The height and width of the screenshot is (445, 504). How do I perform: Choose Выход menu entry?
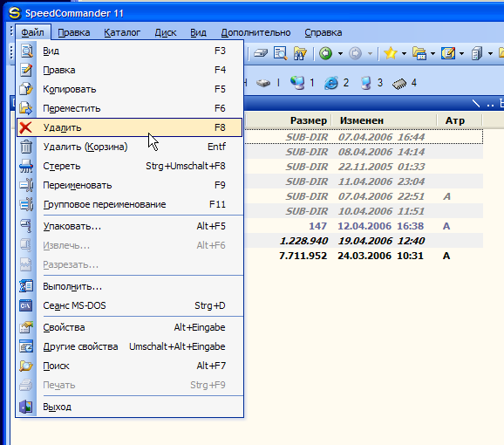(x=130, y=407)
